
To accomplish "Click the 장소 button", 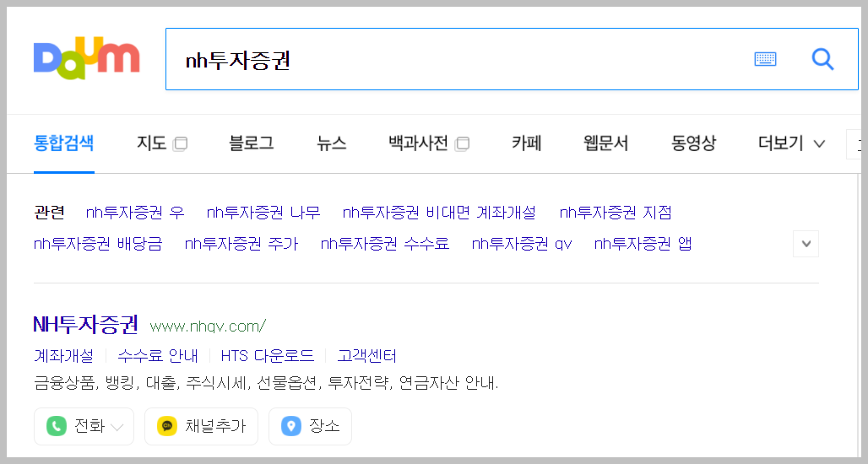I will pos(310,426).
